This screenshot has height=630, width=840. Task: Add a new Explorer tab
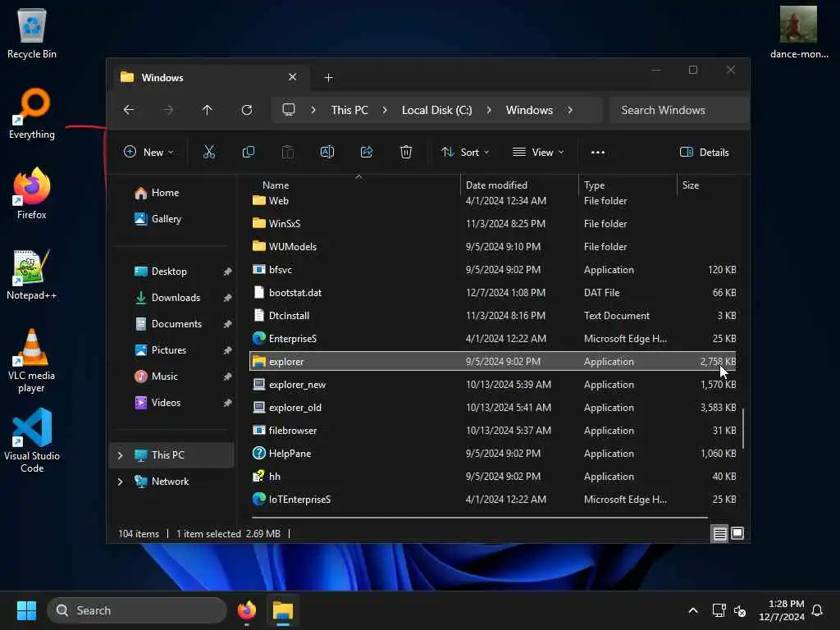click(328, 78)
